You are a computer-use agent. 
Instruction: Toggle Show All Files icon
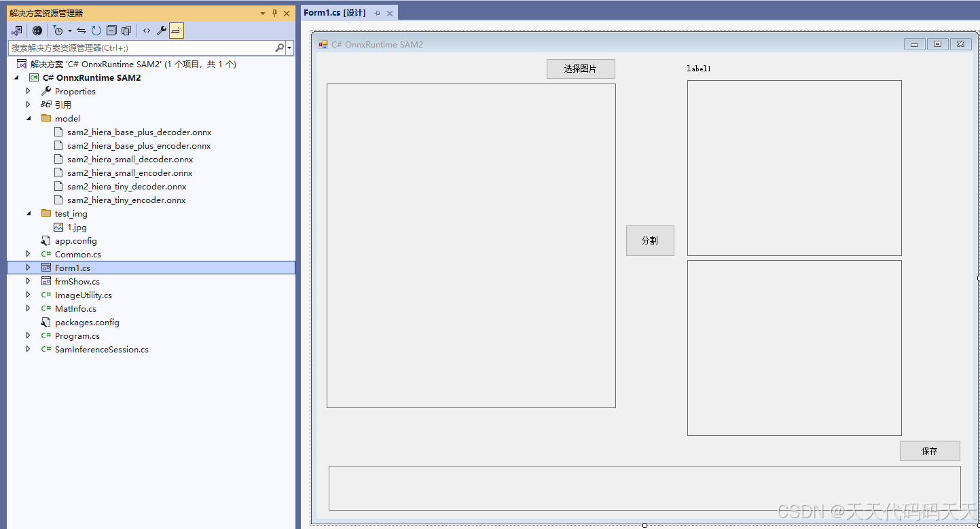126,31
